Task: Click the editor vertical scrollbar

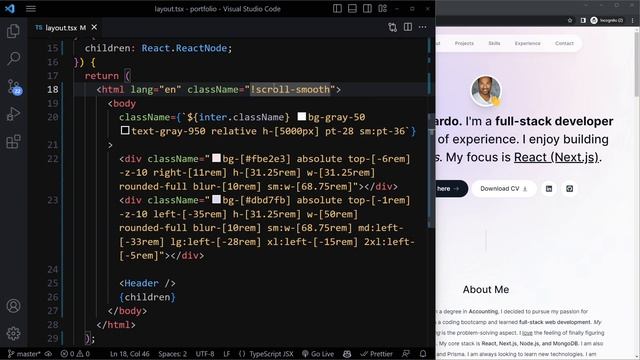Action: point(431,170)
